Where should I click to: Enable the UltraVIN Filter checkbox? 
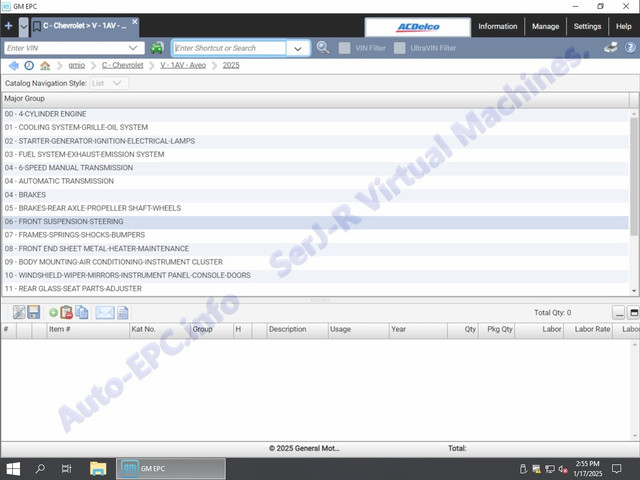coord(400,48)
